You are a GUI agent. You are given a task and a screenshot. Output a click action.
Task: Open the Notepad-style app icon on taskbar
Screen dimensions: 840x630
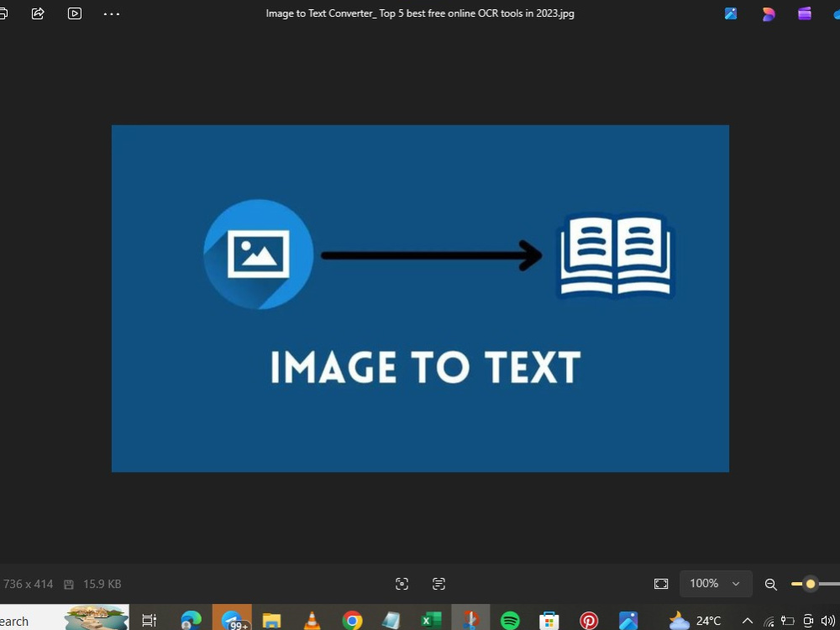(x=391, y=621)
